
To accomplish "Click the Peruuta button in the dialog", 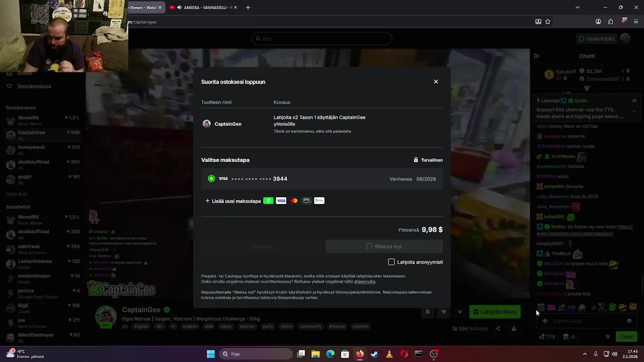I will [x=262, y=246].
